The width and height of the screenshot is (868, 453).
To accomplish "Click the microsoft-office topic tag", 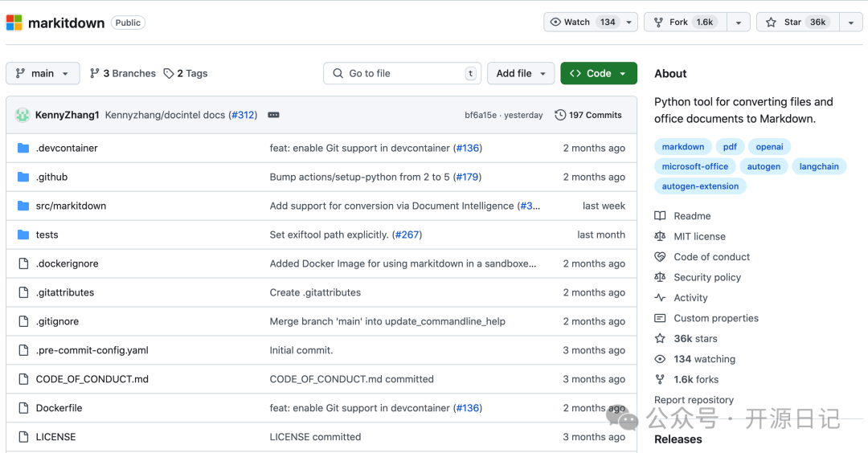I will click(x=695, y=166).
